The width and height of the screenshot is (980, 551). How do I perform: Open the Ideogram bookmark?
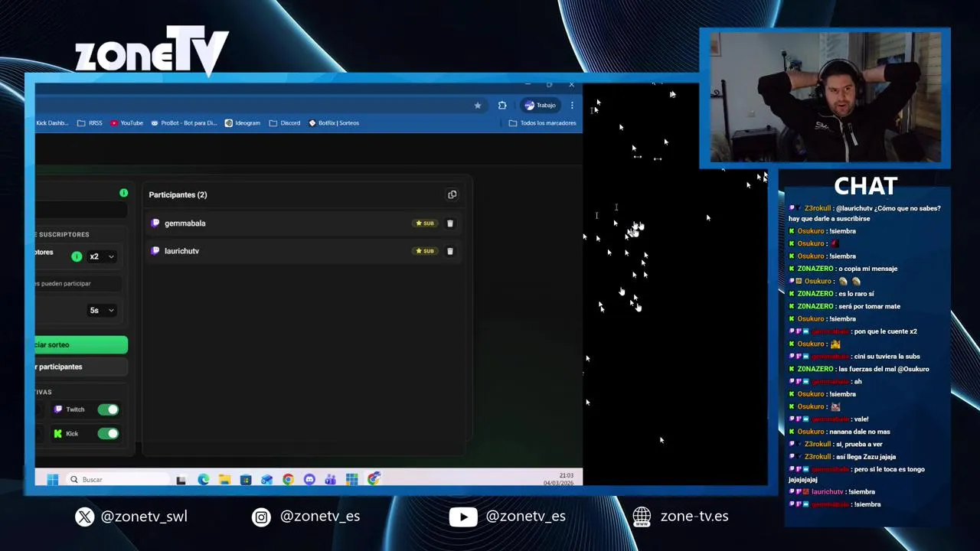(x=243, y=122)
